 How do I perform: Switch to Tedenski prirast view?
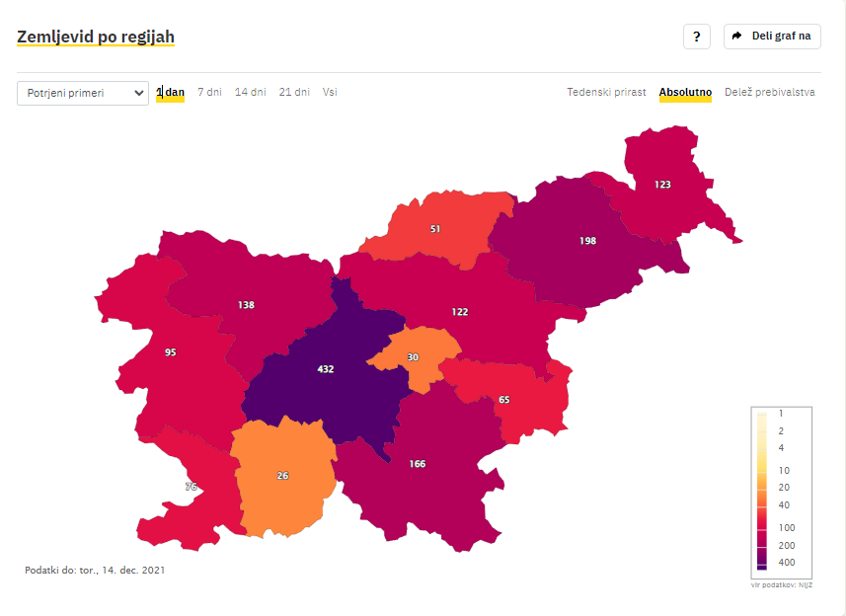606,92
